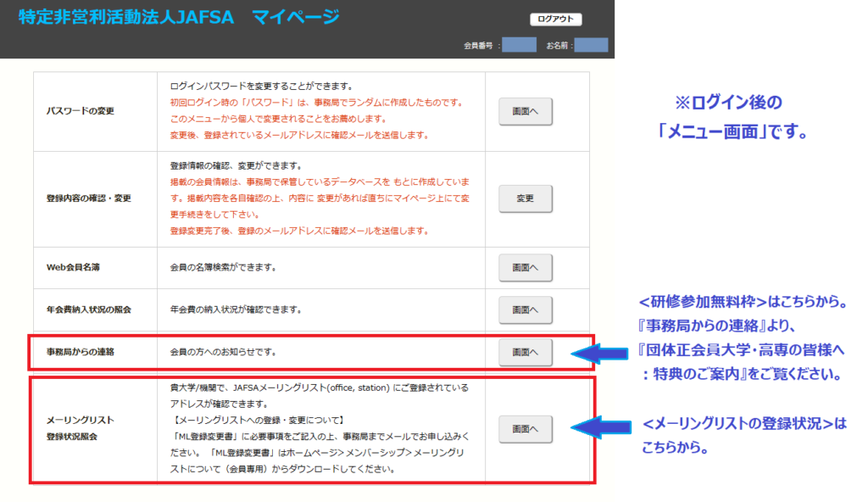Click the paragraph starting 「ML登録変更書」に必要事項を
The height and width of the screenshot is (502, 868).
coord(320,453)
